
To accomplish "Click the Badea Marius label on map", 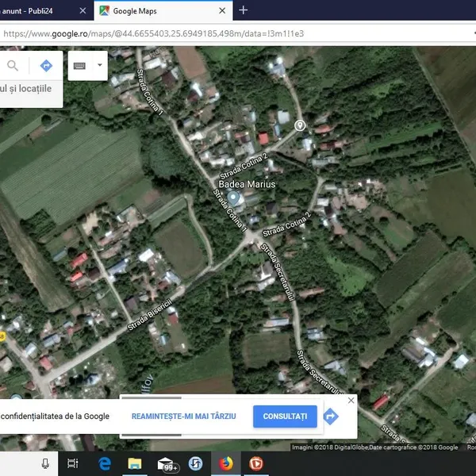I will [x=247, y=184].
